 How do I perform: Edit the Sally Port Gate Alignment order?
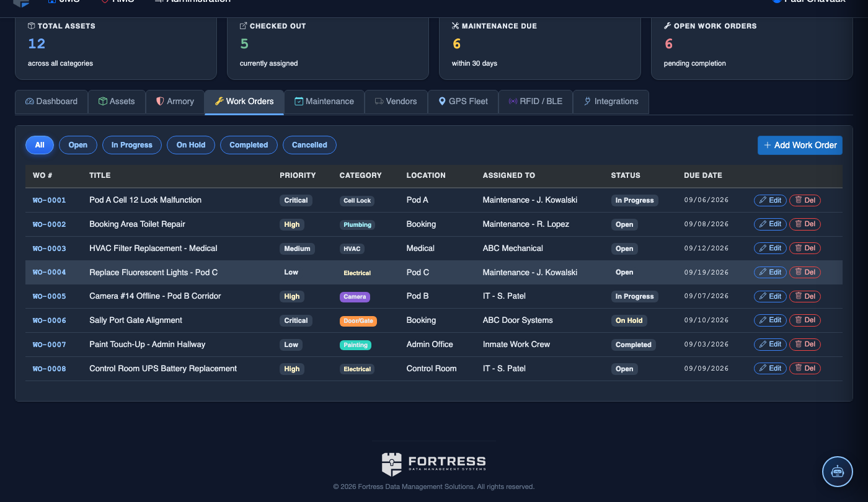point(770,320)
